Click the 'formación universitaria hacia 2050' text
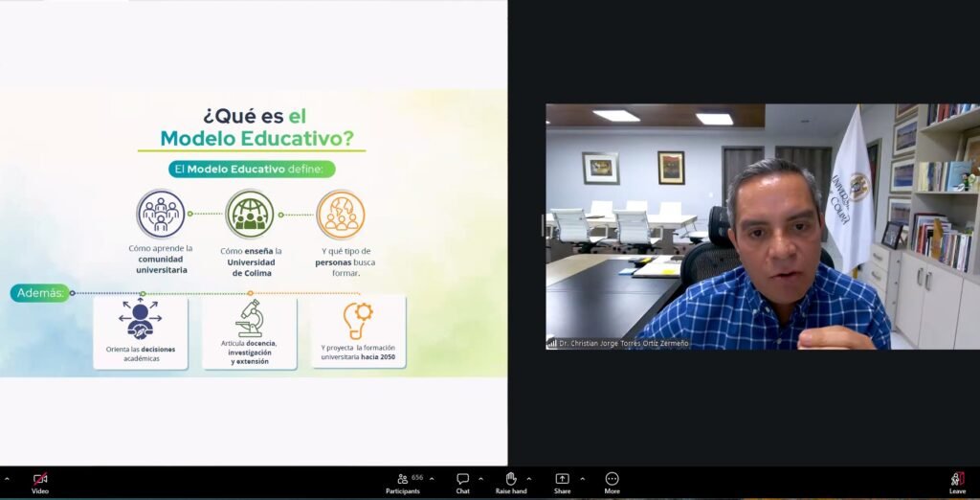The image size is (980, 500). 358,356
